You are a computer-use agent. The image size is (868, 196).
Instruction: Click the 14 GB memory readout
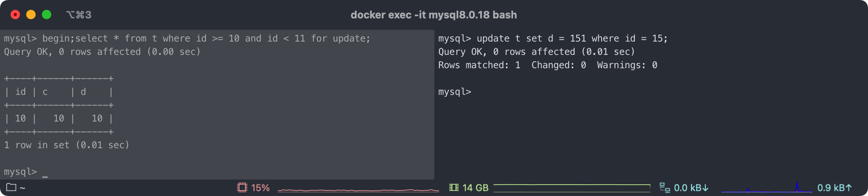(x=475, y=188)
